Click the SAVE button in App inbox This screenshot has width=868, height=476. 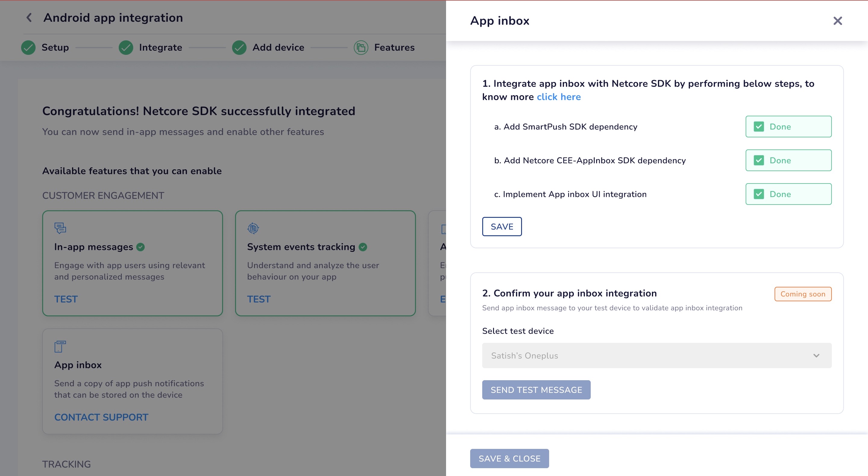click(x=502, y=226)
